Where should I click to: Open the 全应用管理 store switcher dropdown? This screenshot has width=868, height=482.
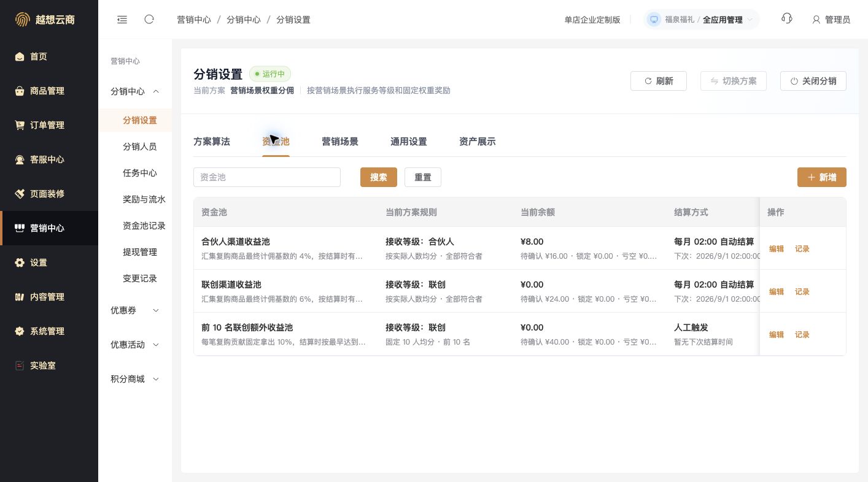(702, 20)
